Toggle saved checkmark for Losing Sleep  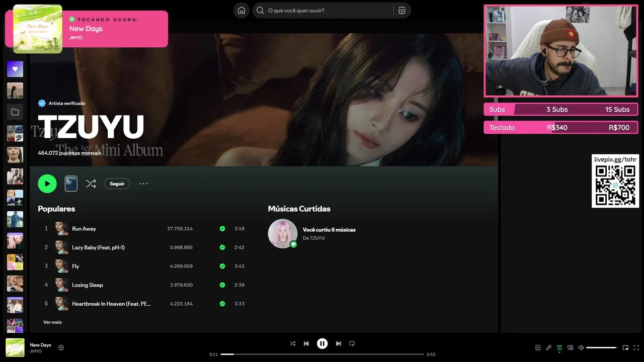pyautogui.click(x=222, y=285)
